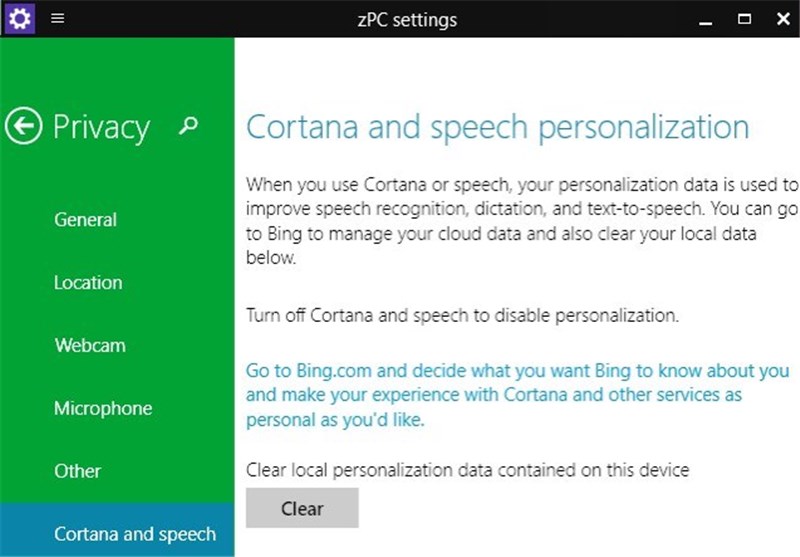Click the 'Clear local personalization data' label
Screen dimensions: 800x557
click(468, 469)
